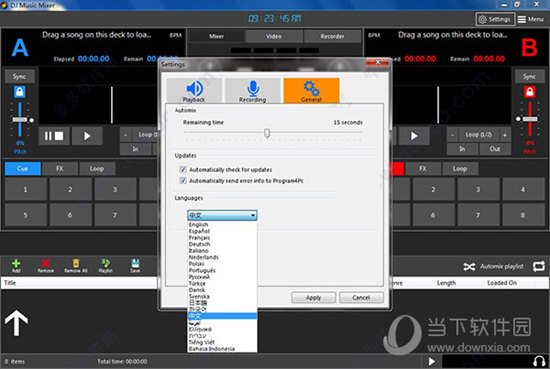Viewport: 550px width, 369px height.
Task: Click deck B cue pad 4
Action: pyautogui.click(x=523, y=189)
